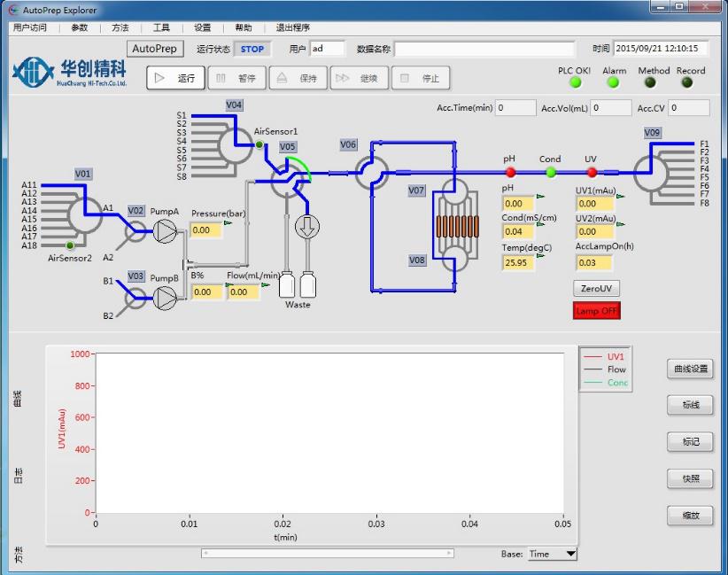Click the V06 valve symbol
728x575 pixels.
(372, 173)
